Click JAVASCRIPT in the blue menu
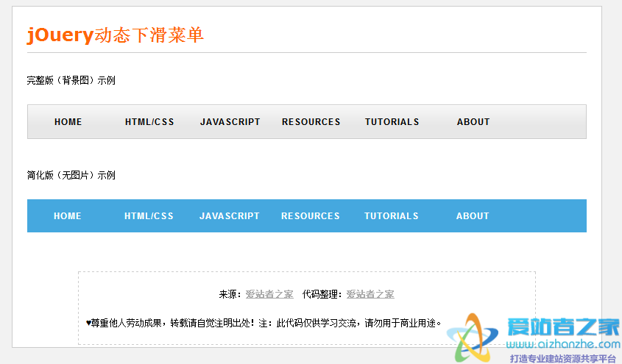The height and width of the screenshot is (364, 622). click(229, 216)
